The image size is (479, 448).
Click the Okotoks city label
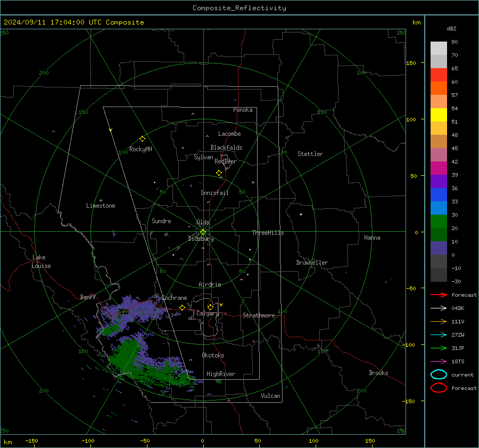[213, 355]
